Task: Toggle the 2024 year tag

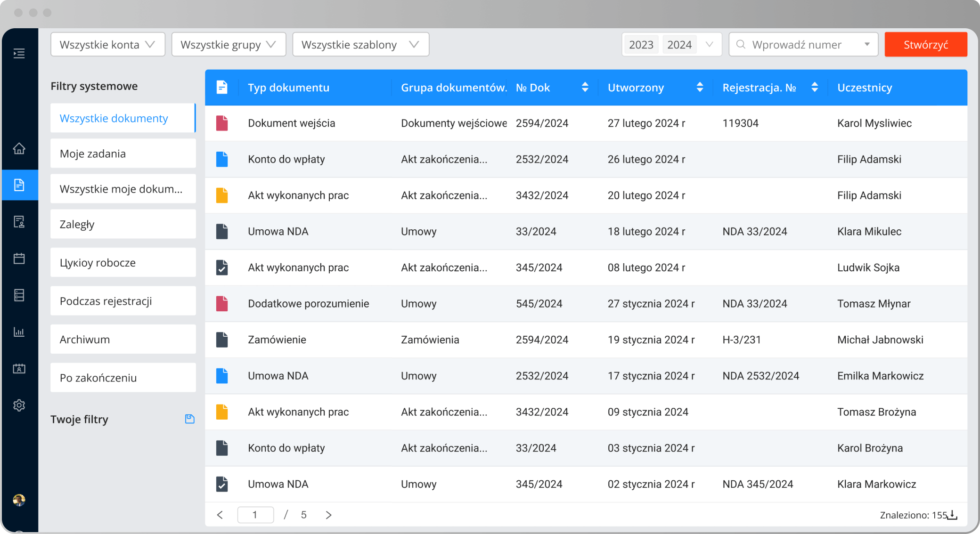Action: click(x=679, y=45)
